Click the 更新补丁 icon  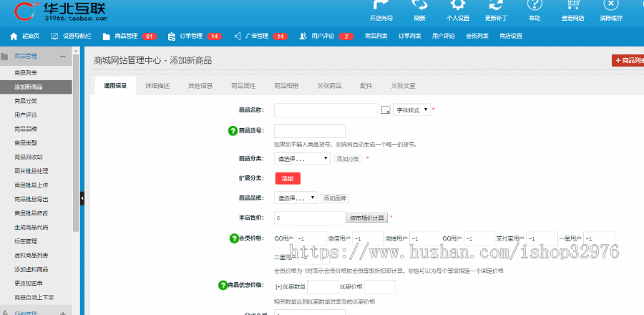click(x=496, y=4)
